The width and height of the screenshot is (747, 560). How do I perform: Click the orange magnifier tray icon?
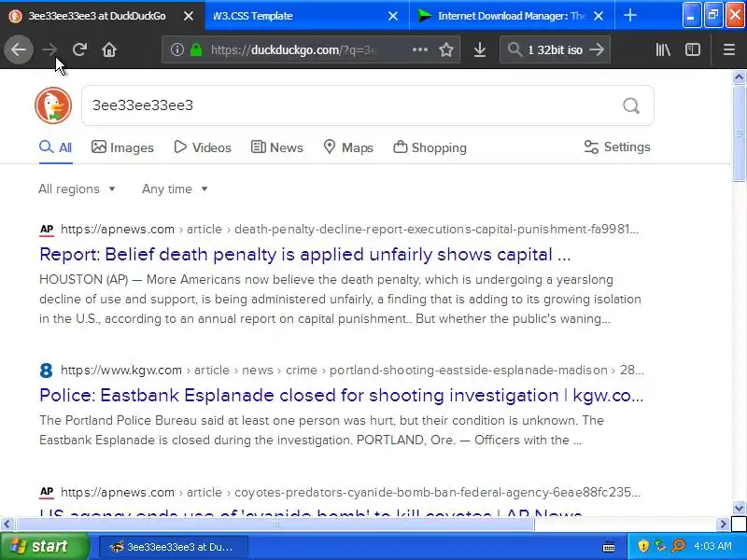click(678, 546)
